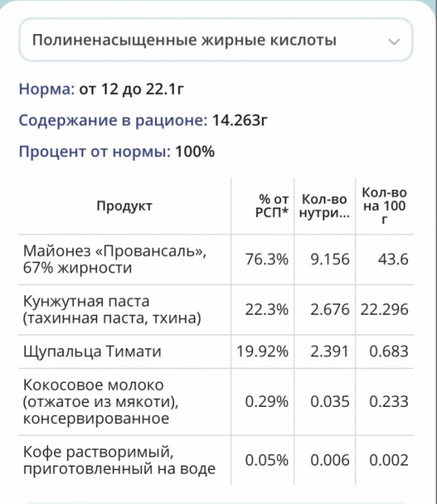Viewport: 437px width, 504px height.
Task: Sort by the % от РСП* column header
Action: pos(272,206)
